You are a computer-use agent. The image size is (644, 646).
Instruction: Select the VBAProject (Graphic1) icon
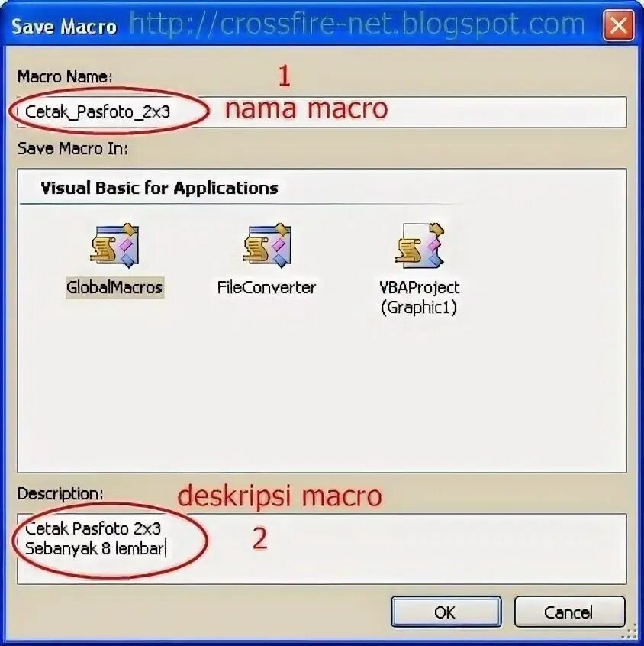420,246
